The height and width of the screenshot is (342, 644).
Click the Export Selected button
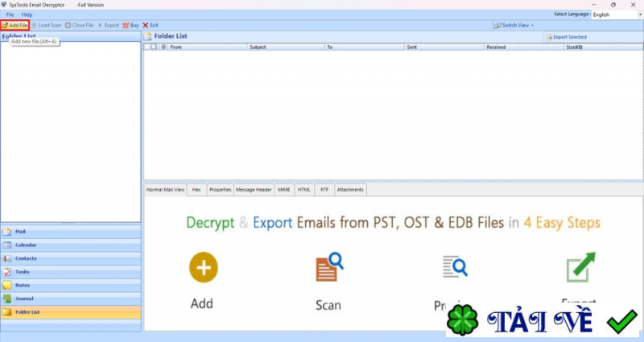point(567,37)
